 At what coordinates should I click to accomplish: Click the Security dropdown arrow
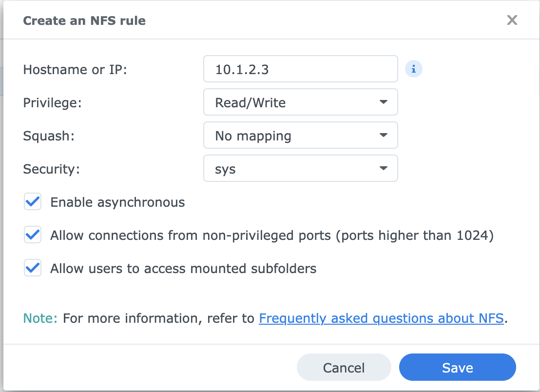click(384, 168)
